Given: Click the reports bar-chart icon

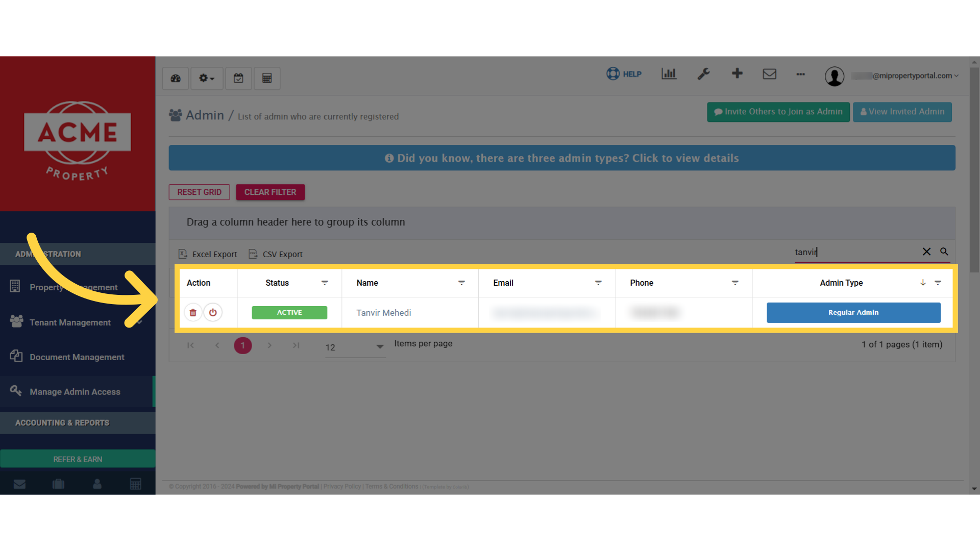Looking at the screenshot, I should [669, 74].
